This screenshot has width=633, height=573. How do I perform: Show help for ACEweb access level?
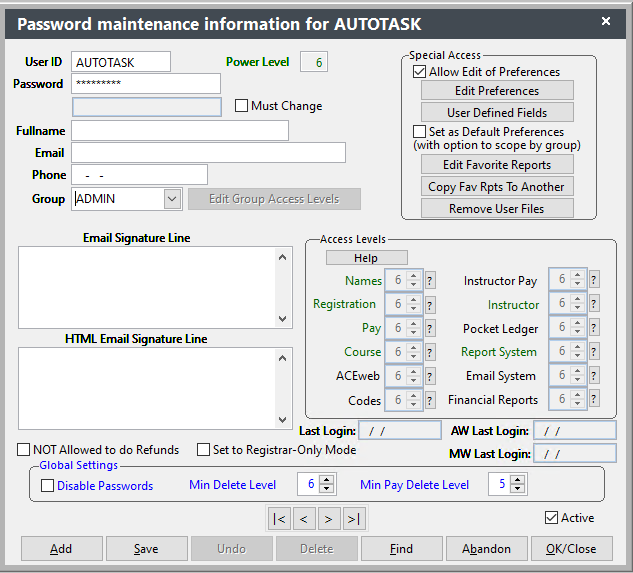(x=430, y=376)
